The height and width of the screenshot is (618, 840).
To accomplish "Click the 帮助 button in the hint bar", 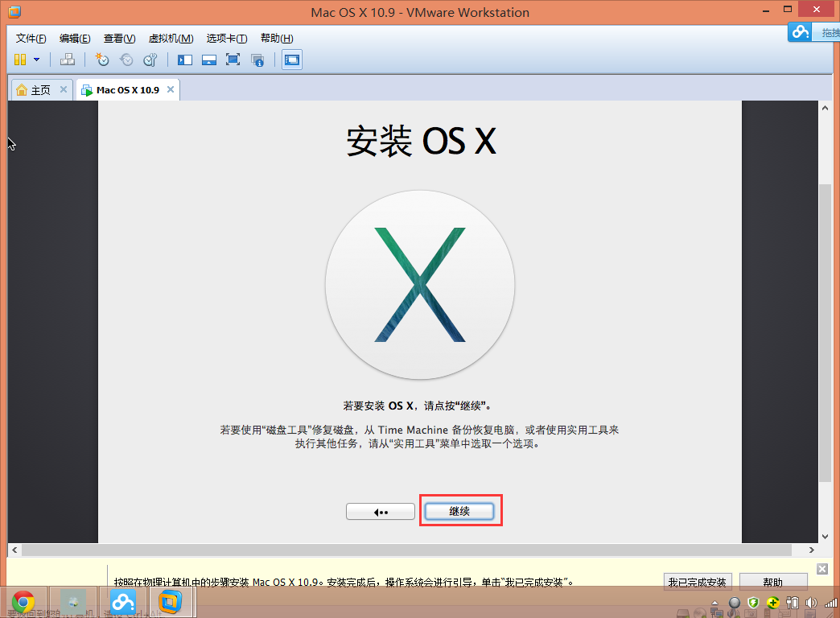I will (x=773, y=582).
